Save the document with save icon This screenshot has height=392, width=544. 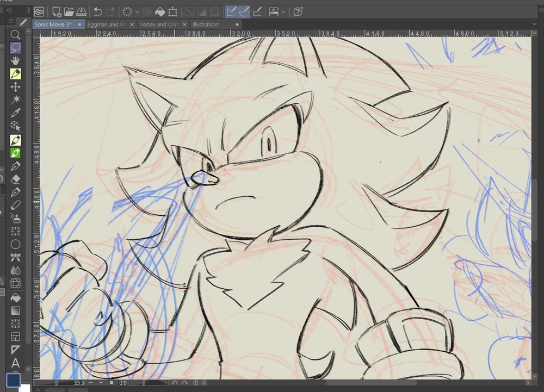tap(81, 12)
